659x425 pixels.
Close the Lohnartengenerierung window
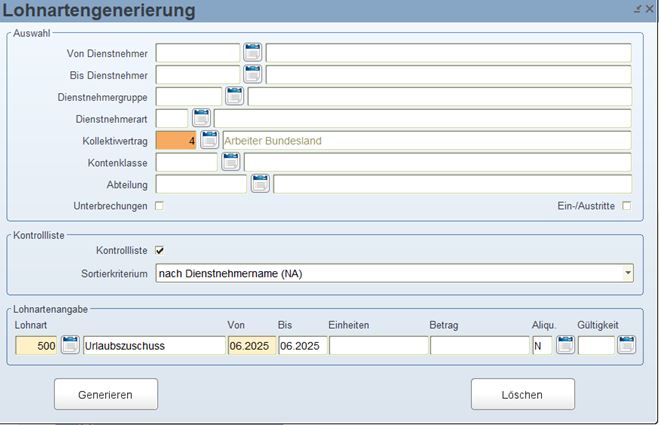click(x=649, y=8)
